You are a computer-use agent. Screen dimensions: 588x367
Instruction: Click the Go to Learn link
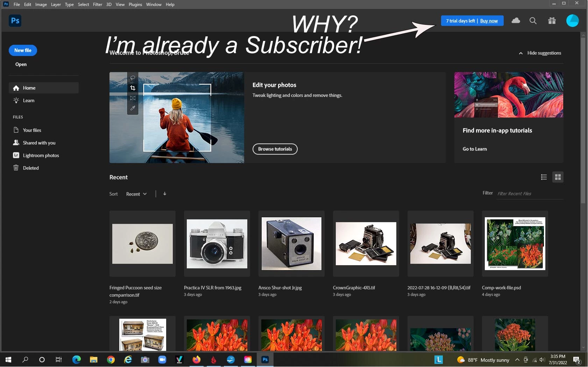475,149
